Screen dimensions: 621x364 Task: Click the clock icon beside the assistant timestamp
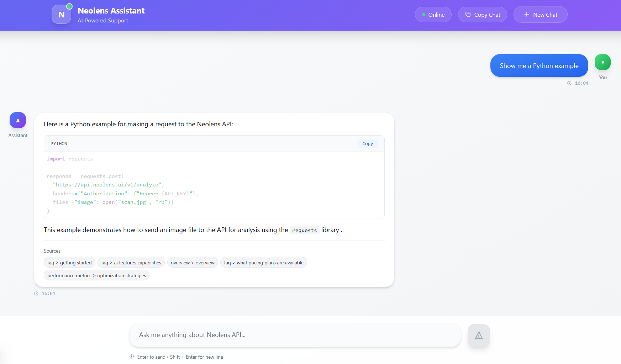pos(36,293)
